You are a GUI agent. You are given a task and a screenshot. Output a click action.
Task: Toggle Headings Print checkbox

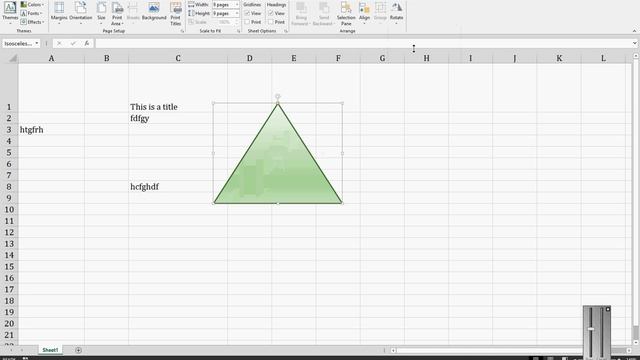point(271,22)
